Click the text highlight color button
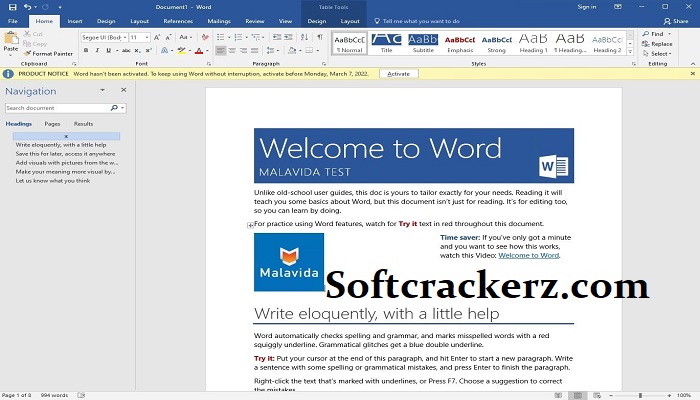 pos(181,50)
